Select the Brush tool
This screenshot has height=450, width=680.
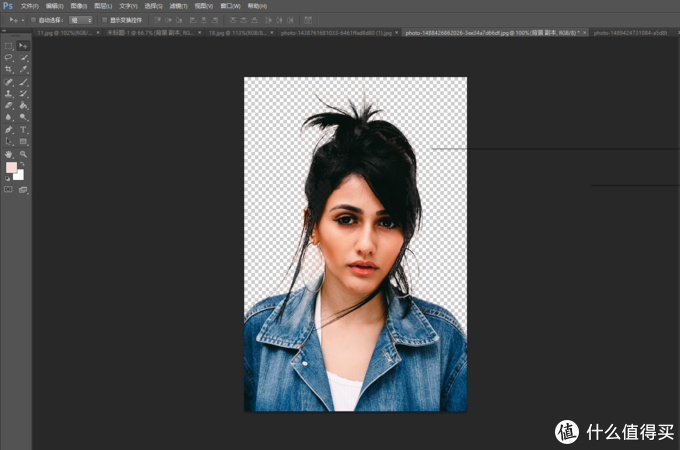pos(23,82)
